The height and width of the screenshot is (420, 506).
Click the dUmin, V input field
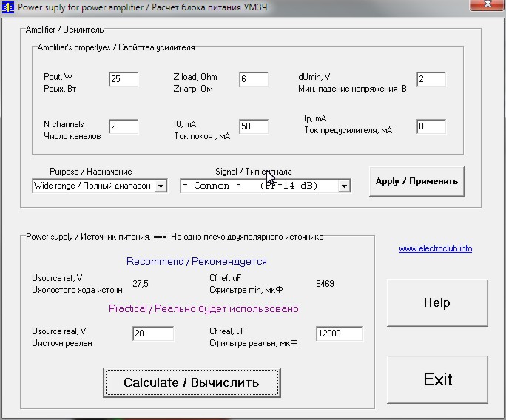431,79
